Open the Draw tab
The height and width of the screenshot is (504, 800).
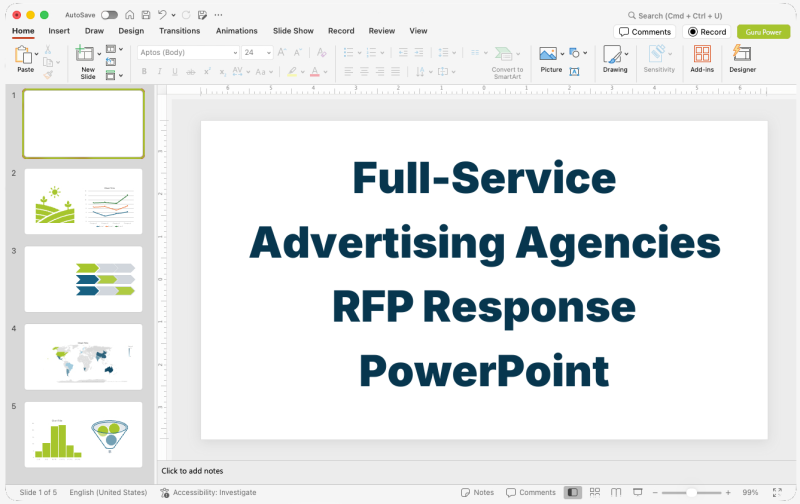click(x=94, y=31)
